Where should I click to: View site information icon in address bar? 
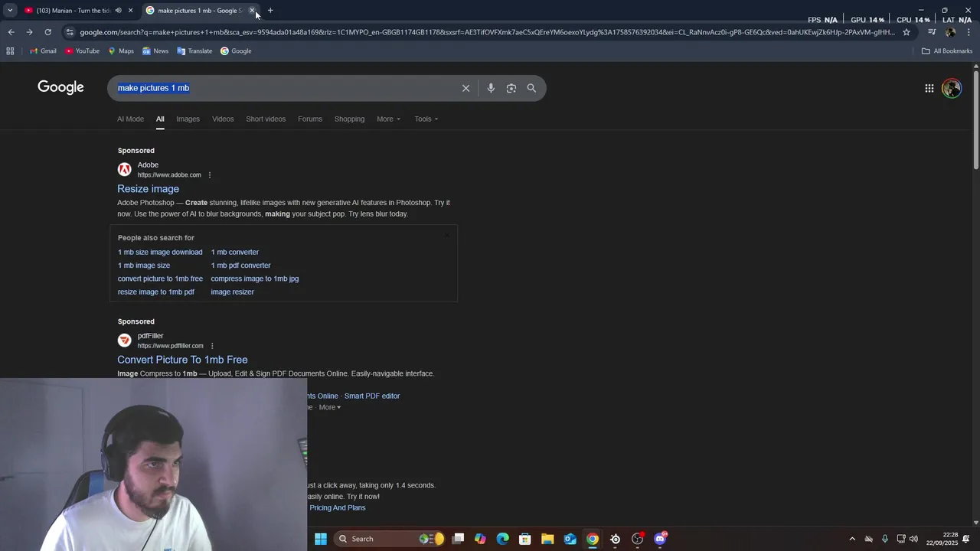[70, 32]
